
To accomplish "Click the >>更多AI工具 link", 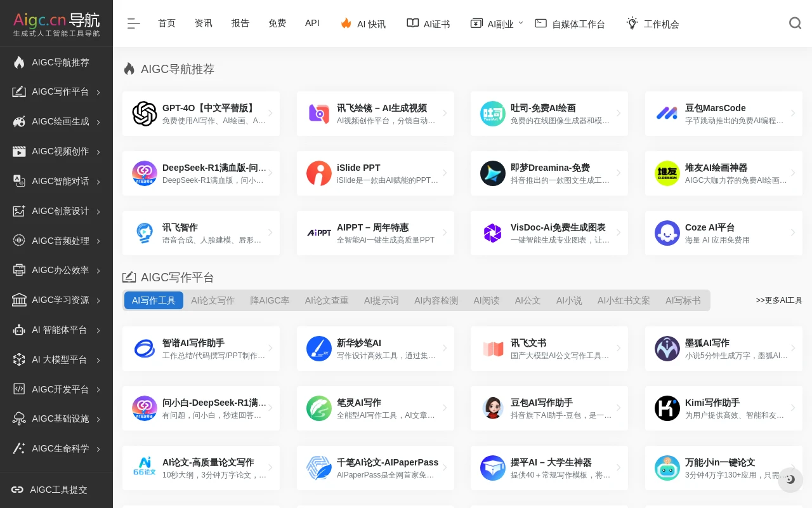I will coord(779,300).
